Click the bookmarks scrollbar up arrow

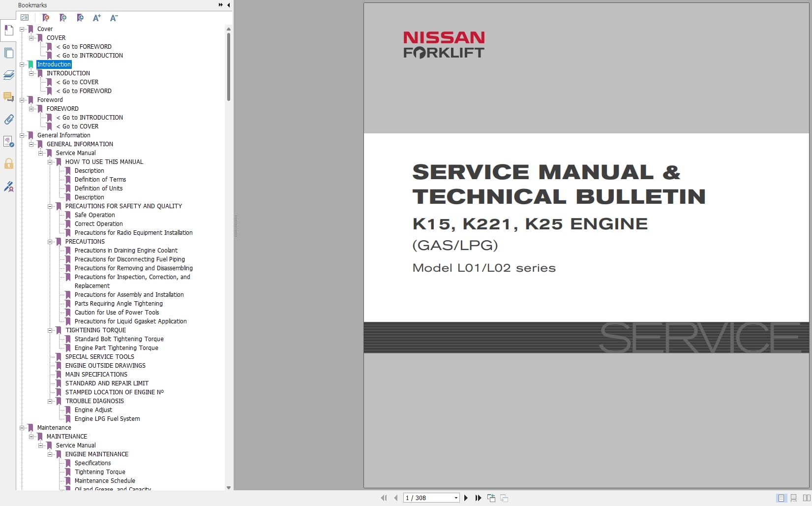pos(229,29)
